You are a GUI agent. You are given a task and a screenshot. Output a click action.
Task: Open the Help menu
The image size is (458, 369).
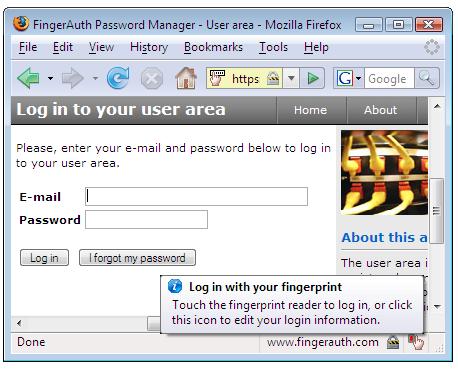click(316, 47)
